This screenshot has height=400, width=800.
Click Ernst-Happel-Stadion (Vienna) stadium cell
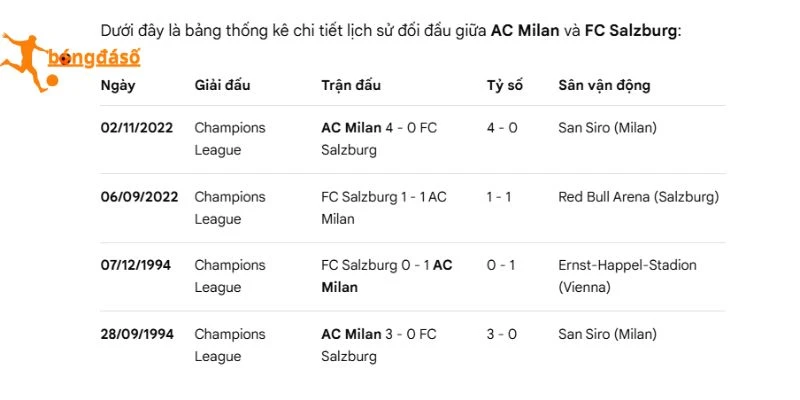628,276
